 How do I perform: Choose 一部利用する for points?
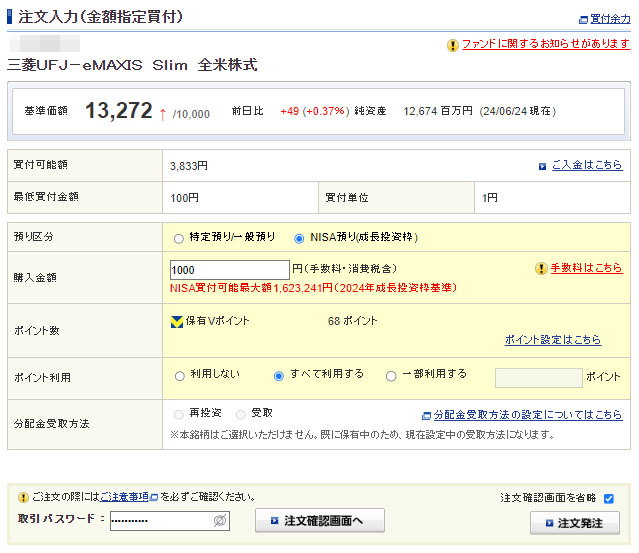pos(391,376)
